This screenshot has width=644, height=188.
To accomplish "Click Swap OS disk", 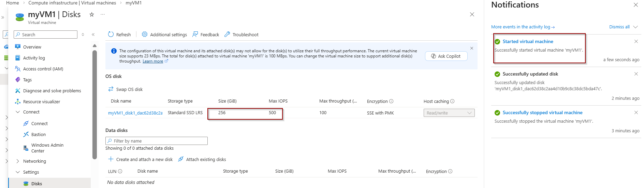I will point(125,89).
